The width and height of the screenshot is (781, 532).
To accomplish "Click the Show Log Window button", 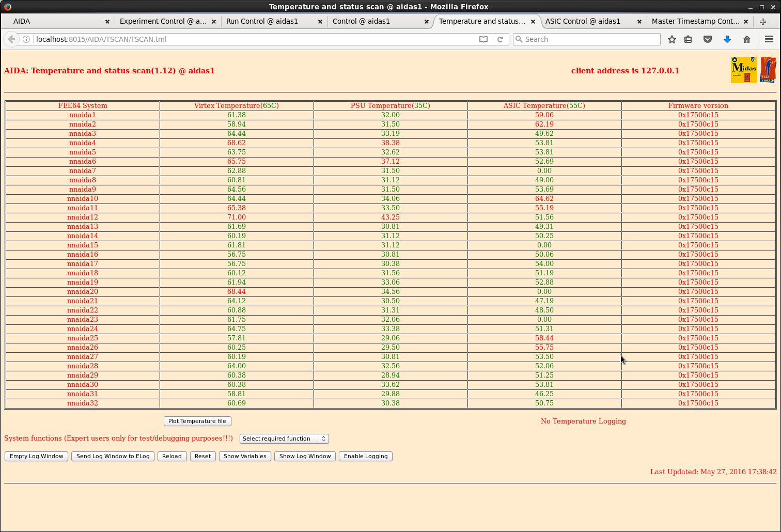I will (305, 456).
